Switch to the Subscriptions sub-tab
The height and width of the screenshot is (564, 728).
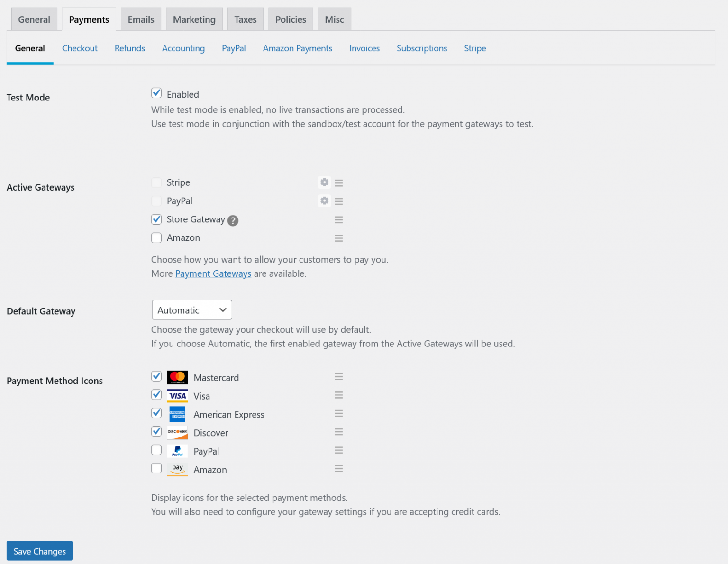click(x=422, y=48)
